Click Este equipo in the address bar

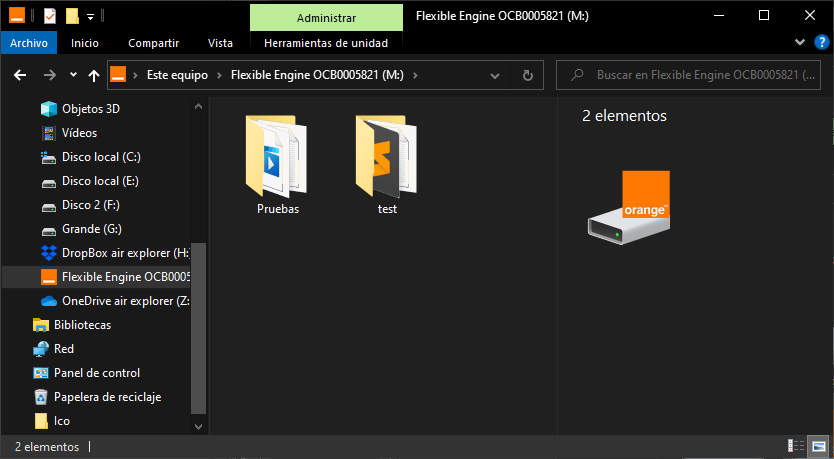177,75
